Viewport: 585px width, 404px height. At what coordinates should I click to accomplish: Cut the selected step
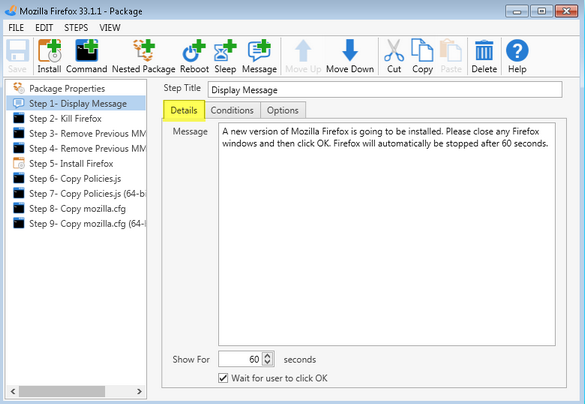point(394,56)
